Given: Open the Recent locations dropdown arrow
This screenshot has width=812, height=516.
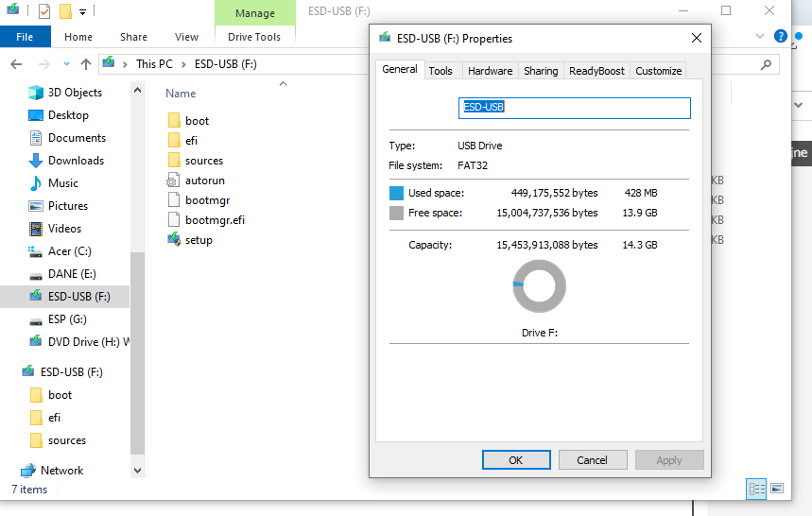Looking at the screenshot, I should [66, 64].
